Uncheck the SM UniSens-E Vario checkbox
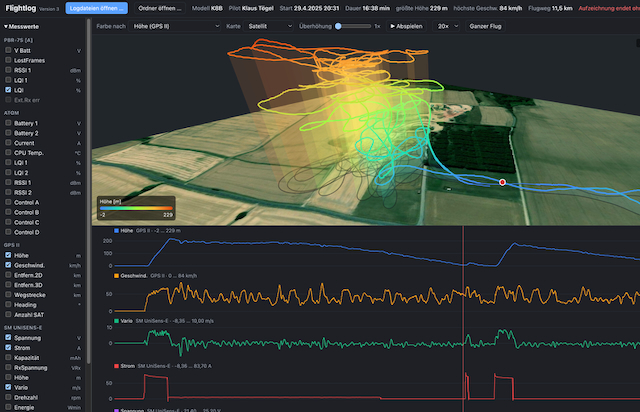This screenshot has height=412, width=640. [x=8, y=387]
